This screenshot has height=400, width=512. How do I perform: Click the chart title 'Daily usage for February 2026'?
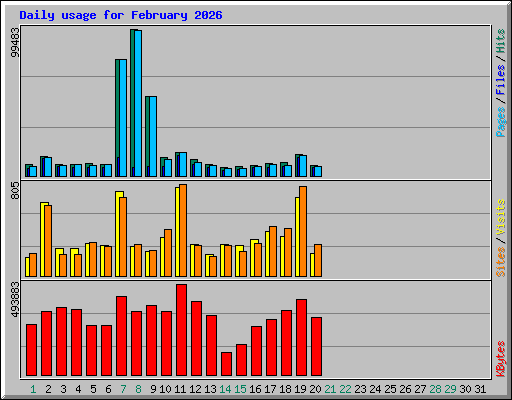(x=121, y=15)
